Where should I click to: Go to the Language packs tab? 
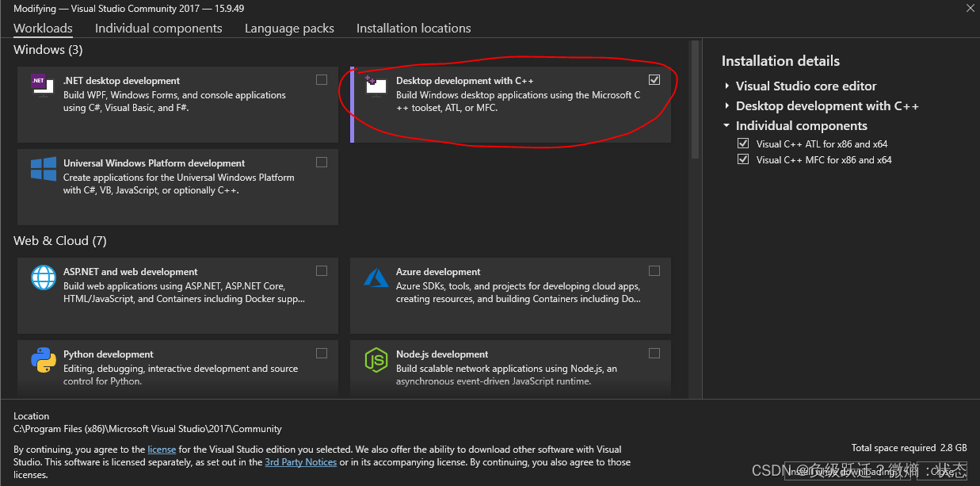pos(289,28)
